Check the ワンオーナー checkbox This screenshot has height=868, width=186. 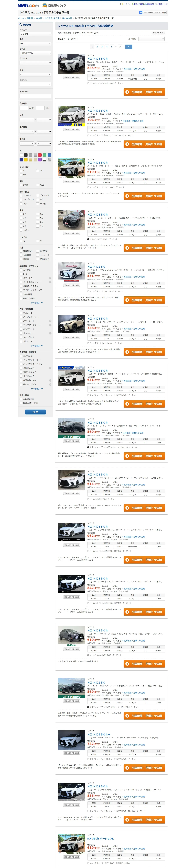(x=38, y=255)
